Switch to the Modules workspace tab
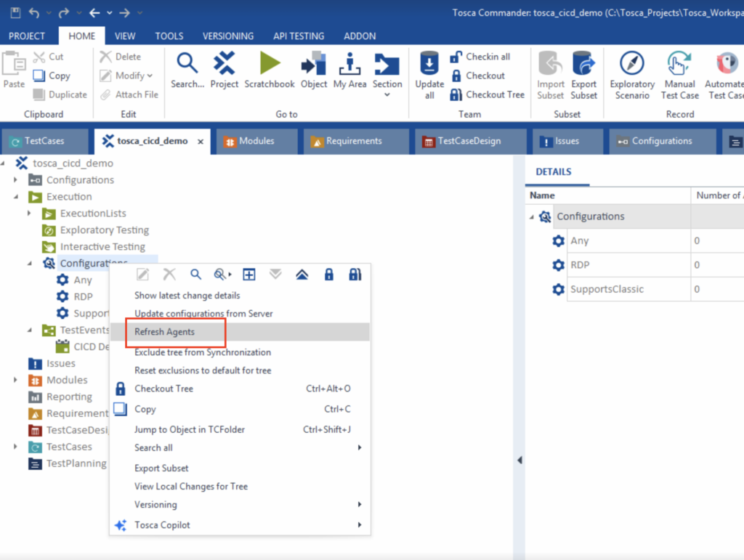744x560 pixels. coord(256,142)
